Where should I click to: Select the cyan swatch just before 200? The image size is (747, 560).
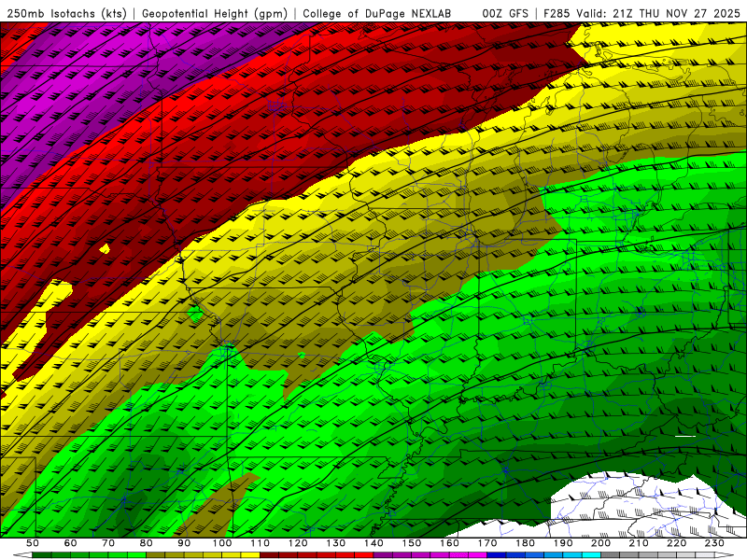pyautogui.click(x=591, y=555)
